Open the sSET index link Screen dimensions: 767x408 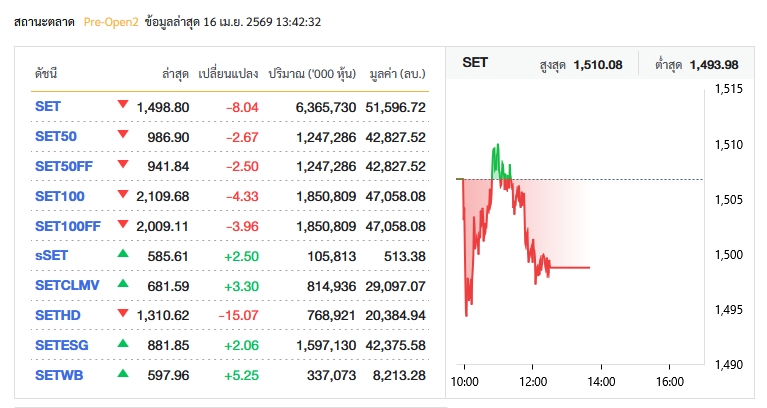pos(51,256)
